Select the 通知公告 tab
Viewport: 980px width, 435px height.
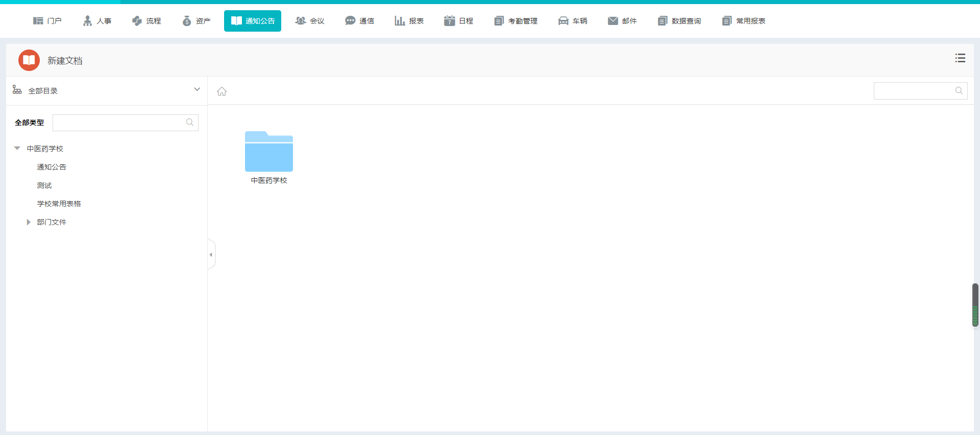point(253,21)
